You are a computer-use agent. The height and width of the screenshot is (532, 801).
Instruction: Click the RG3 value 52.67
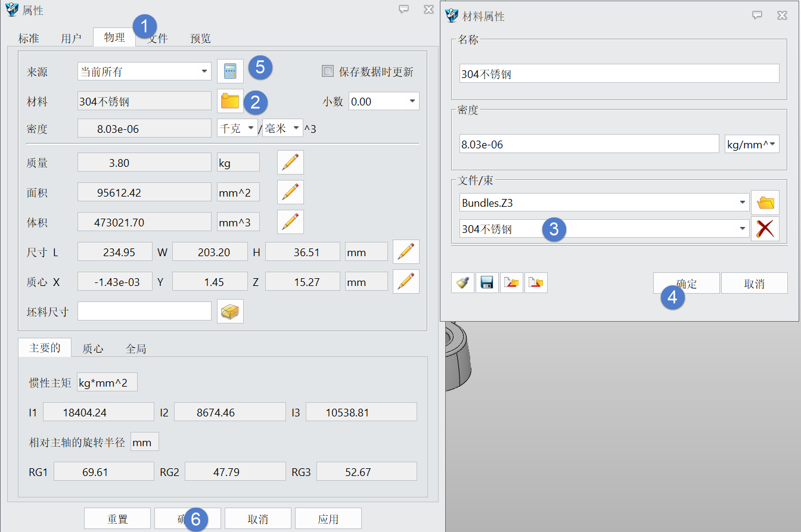coord(367,471)
